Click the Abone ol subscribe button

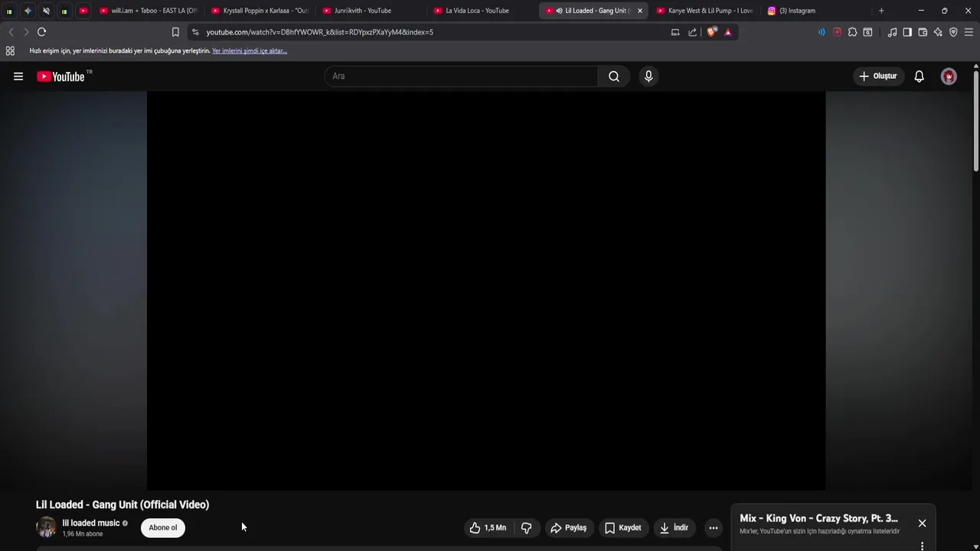point(163,527)
